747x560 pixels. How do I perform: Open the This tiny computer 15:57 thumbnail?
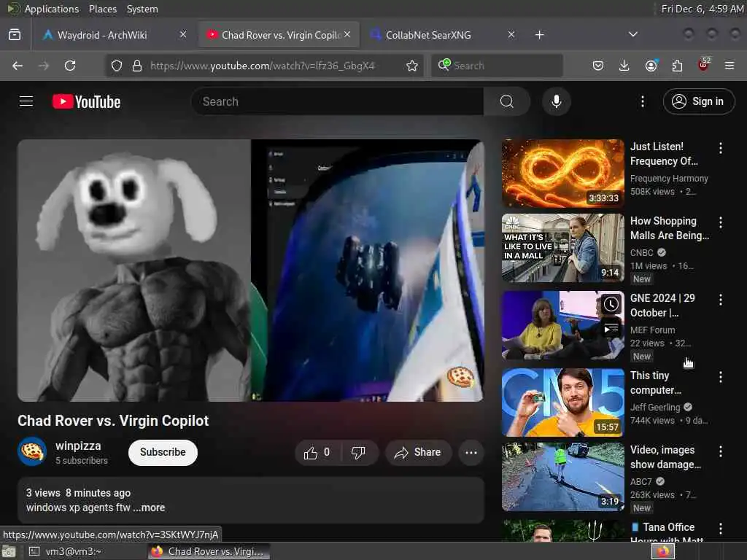click(x=562, y=402)
